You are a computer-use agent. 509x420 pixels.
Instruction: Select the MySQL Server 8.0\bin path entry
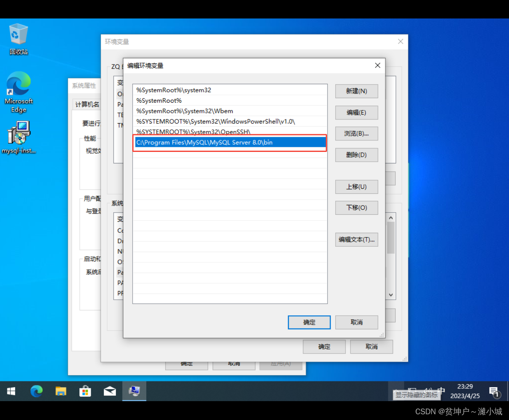click(230, 142)
